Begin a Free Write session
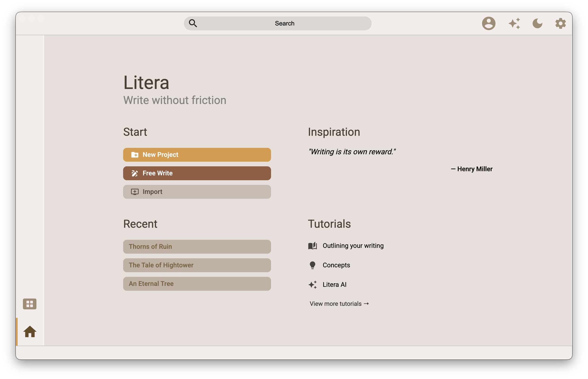This screenshot has height=379, width=588. pos(197,173)
